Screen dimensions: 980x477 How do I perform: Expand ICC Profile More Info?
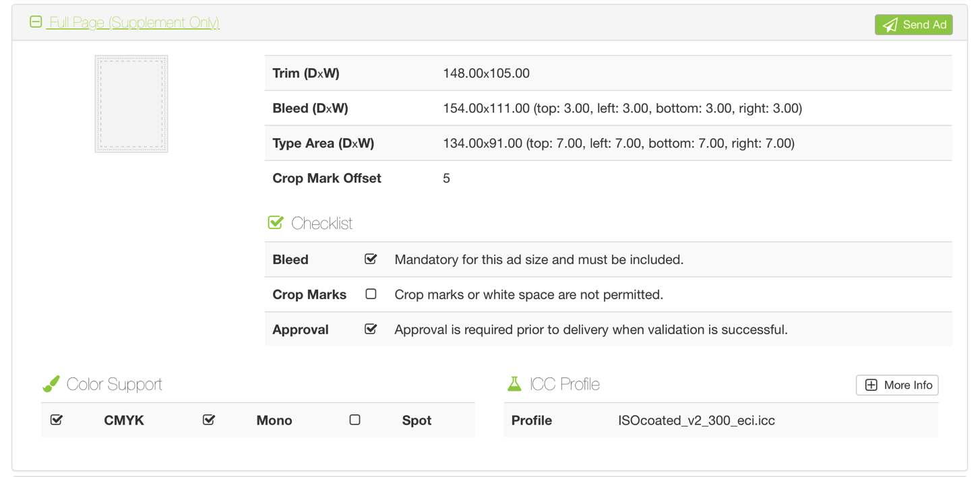pyautogui.click(x=897, y=385)
